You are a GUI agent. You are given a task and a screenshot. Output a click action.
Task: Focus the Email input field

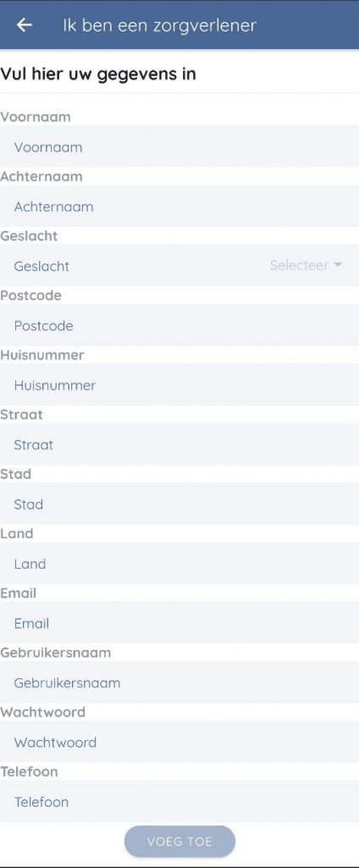(x=179, y=623)
